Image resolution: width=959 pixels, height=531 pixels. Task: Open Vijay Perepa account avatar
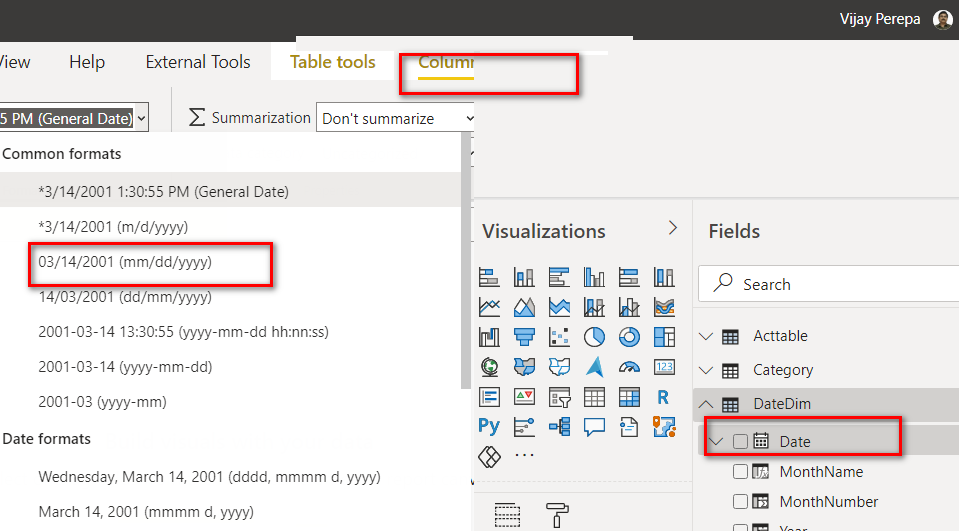[942, 19]
